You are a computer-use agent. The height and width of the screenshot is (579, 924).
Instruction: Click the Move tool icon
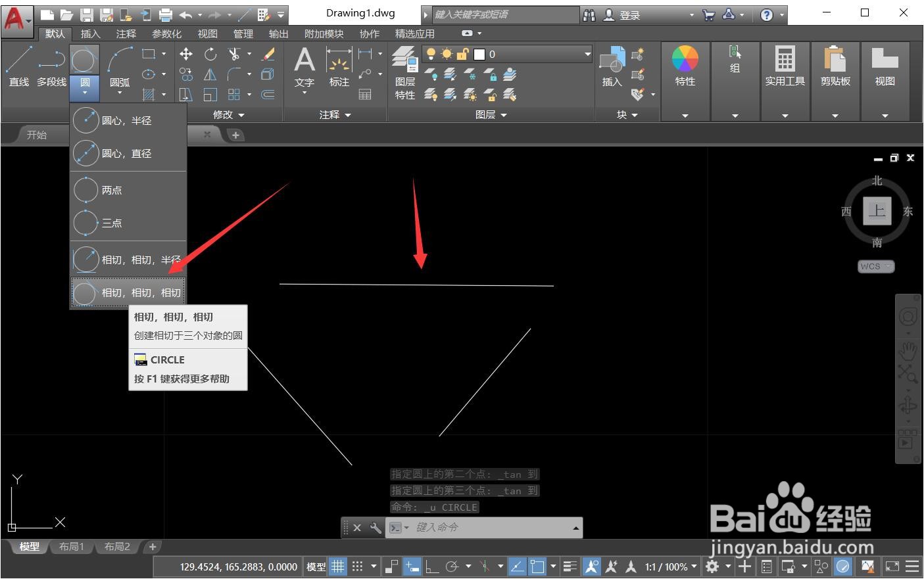click(186, 54)
